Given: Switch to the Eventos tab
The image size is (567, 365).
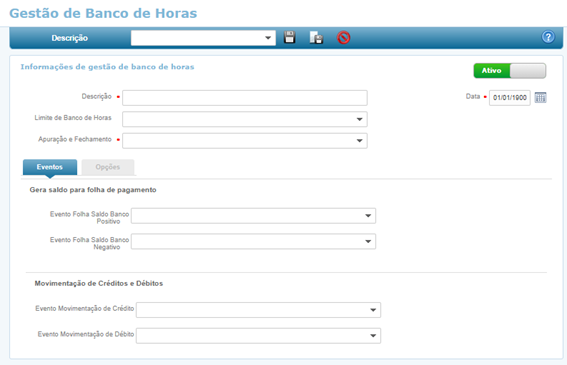Looking at the screenshot, I should 50,167.
